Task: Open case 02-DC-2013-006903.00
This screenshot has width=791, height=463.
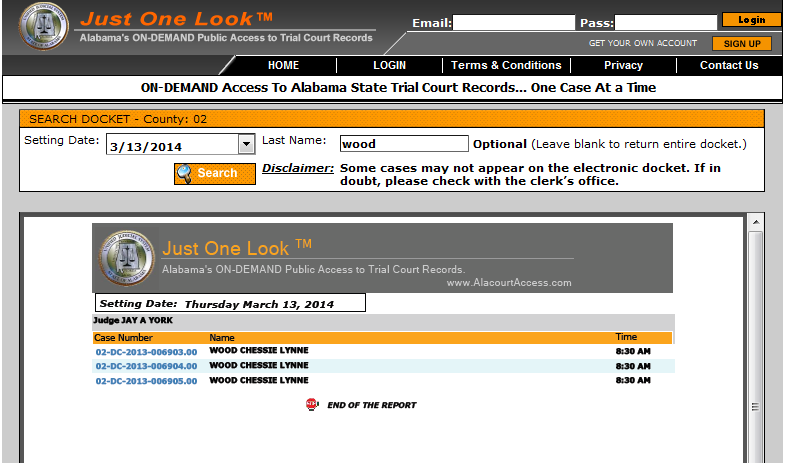Action: 146,352
